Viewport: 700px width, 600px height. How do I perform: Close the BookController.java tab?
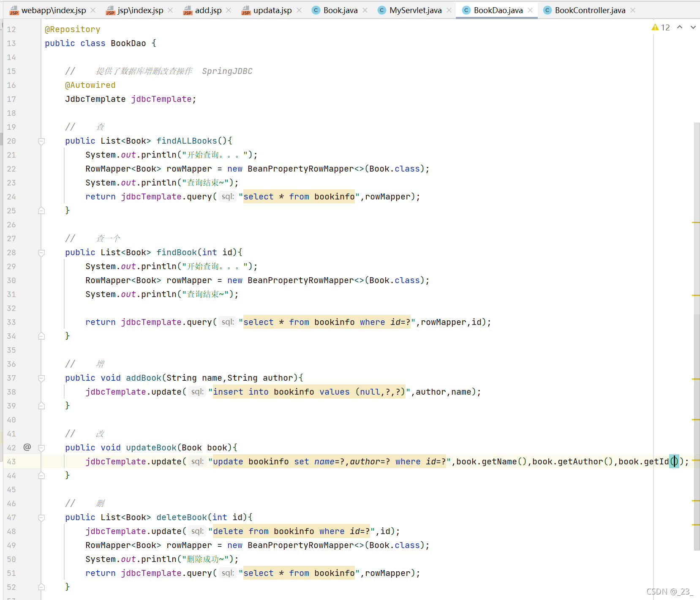point(633,10)
